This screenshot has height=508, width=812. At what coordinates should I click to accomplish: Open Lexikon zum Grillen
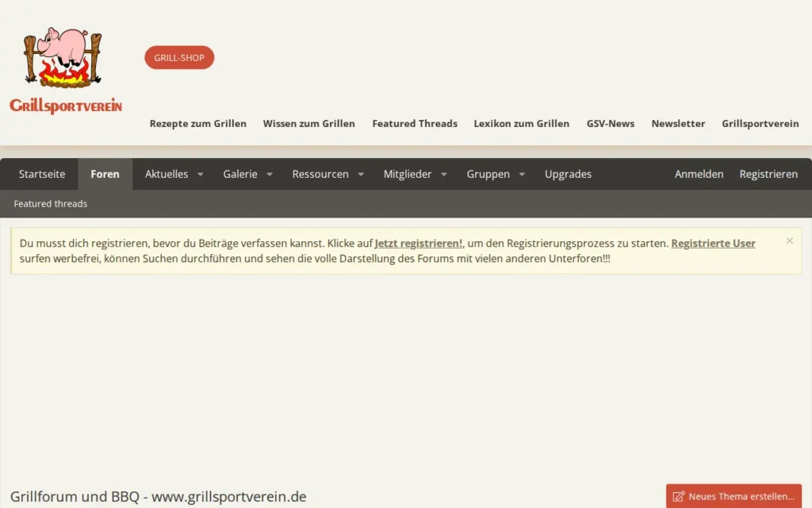(x=522, y=123)
